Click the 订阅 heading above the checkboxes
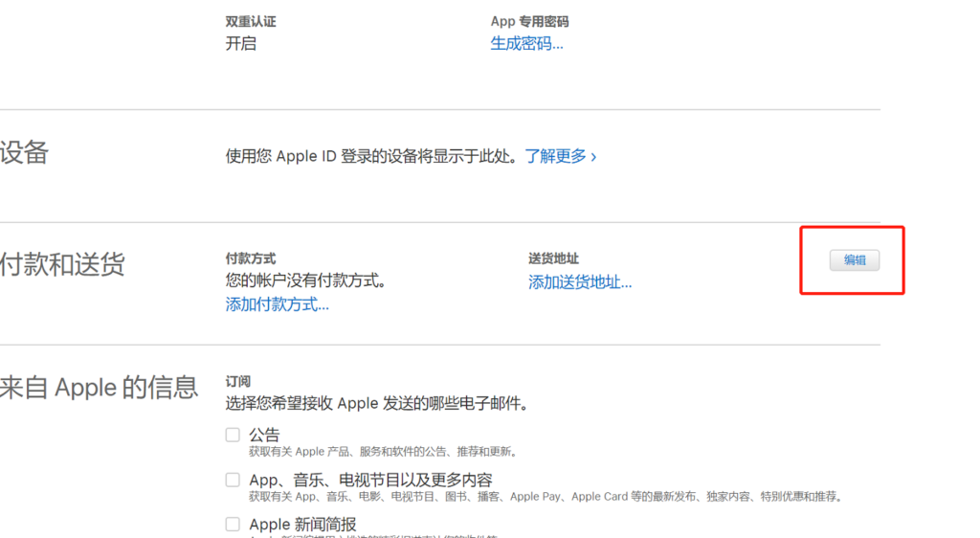Screen dimensions: 980x538 [x=237, y=381]
